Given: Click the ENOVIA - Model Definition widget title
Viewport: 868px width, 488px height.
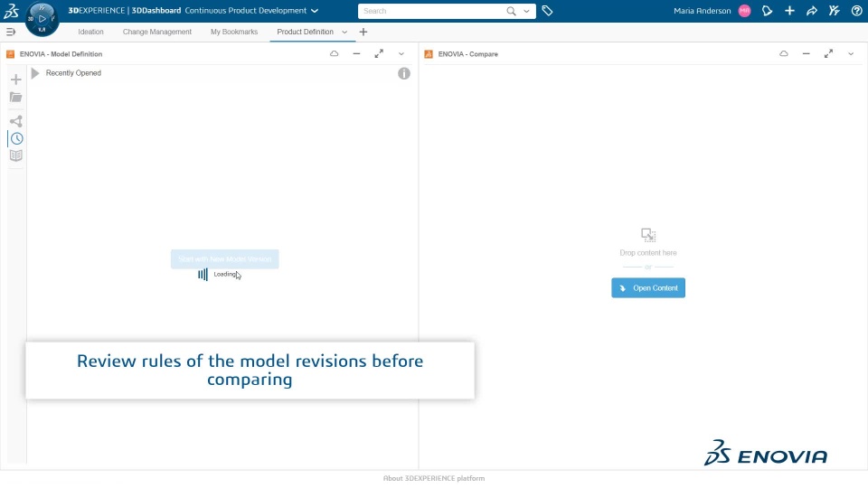Looking at the screenshot, I should tap(61, 54).
